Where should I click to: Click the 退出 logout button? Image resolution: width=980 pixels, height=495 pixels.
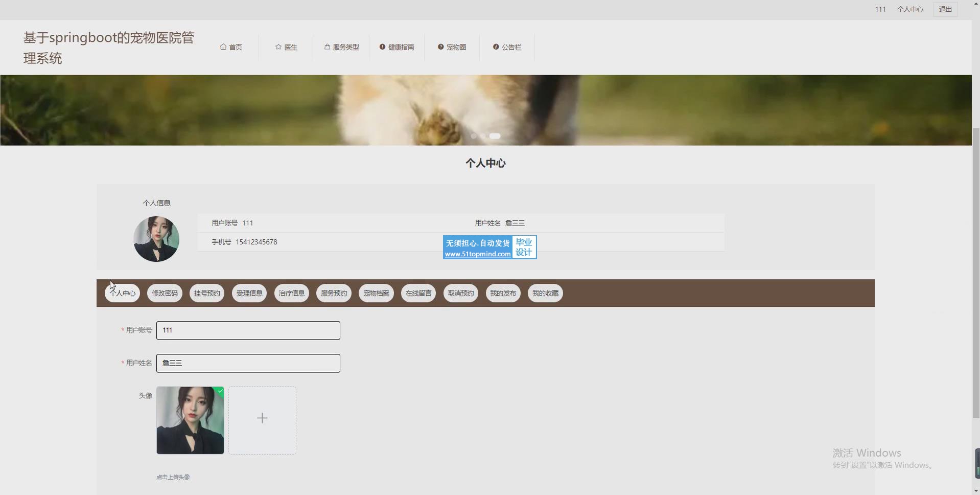[945, 10]
